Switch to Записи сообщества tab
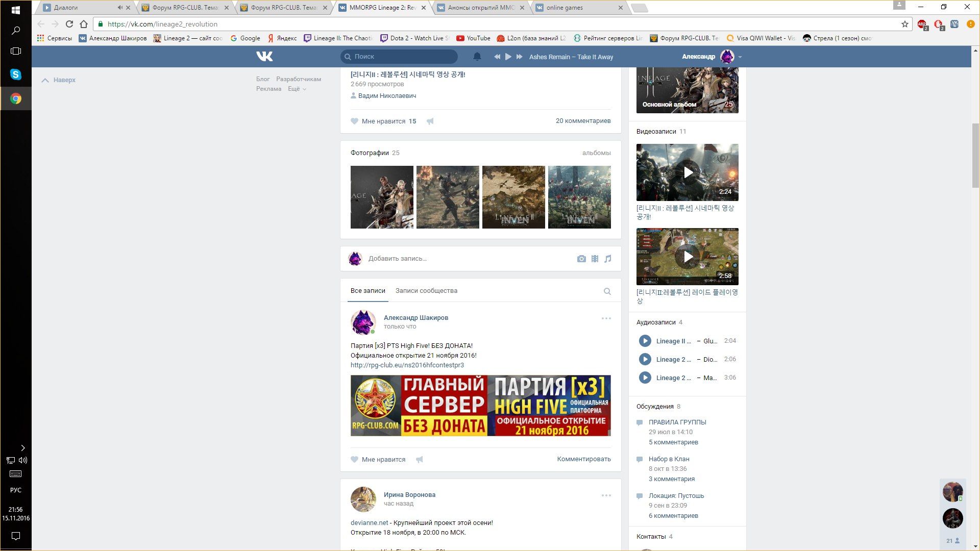This screenshot has width=980, height=551. [426, 291]
